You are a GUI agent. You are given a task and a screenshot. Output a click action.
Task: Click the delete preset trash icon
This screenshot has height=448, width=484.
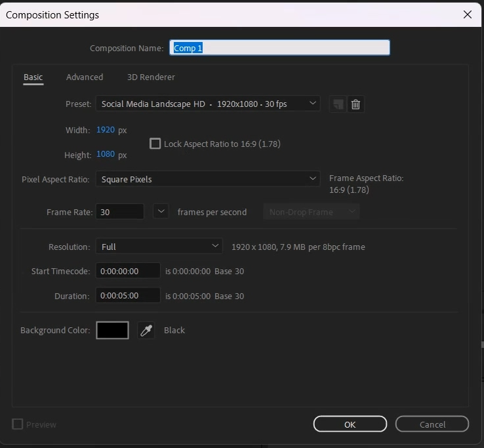click(355, 104)
